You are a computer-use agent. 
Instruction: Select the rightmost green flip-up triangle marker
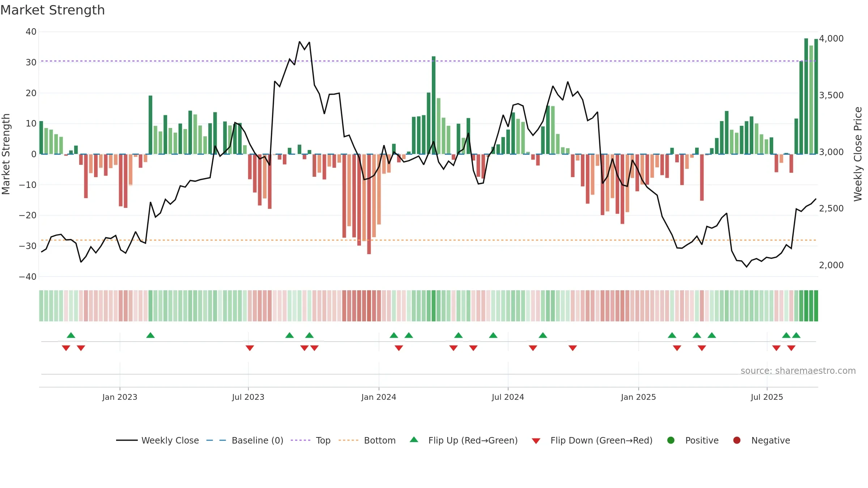796,335
